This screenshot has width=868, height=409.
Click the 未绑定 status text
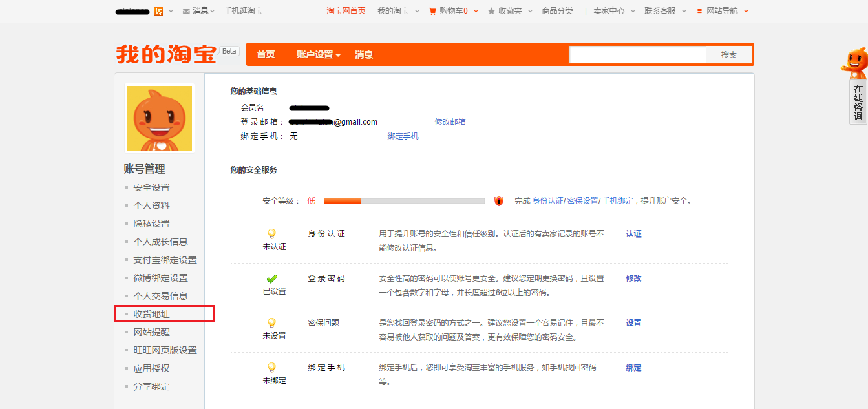pyautogui.click(x=274, y=381)
